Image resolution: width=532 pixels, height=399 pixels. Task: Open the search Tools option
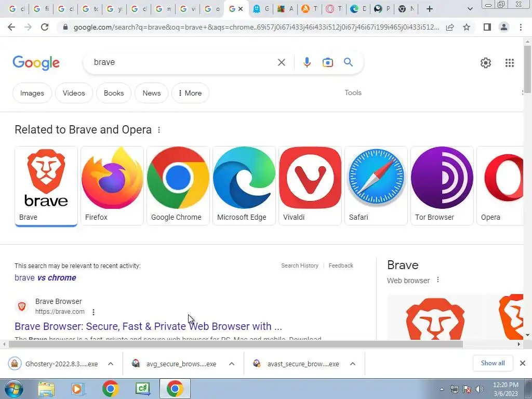click(353, 92)
